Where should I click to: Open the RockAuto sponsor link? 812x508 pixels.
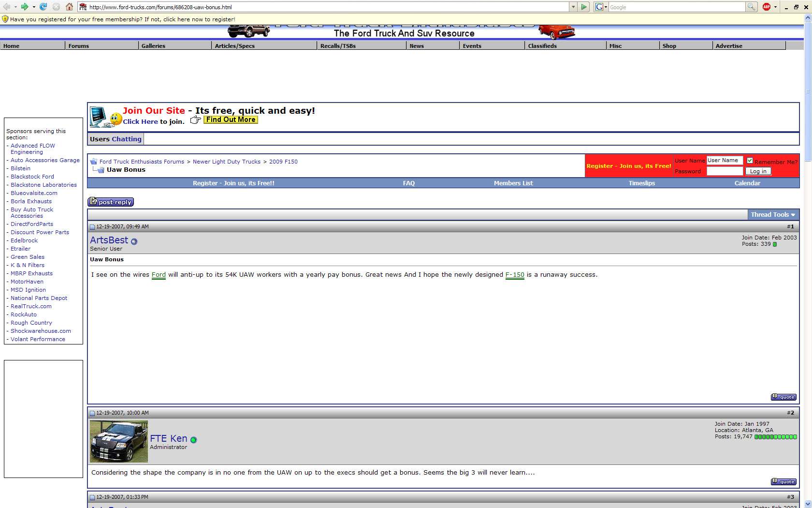(x=24, y=314)
